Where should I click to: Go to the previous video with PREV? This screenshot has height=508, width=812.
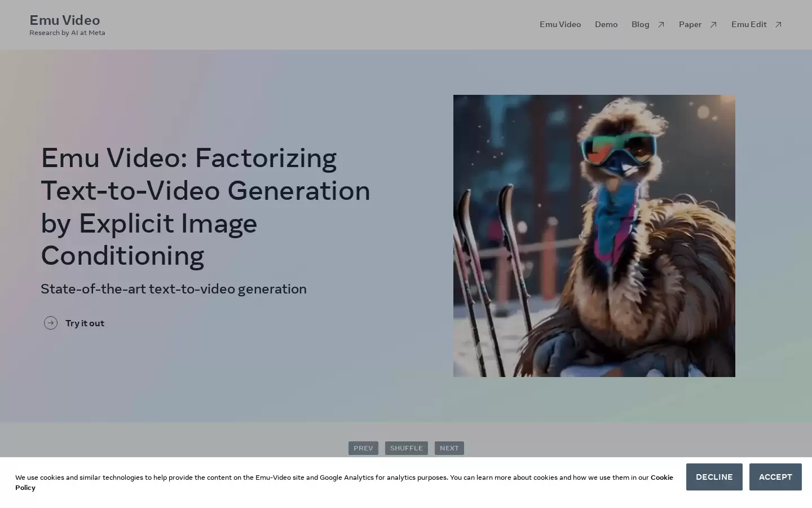click(363, 448)
